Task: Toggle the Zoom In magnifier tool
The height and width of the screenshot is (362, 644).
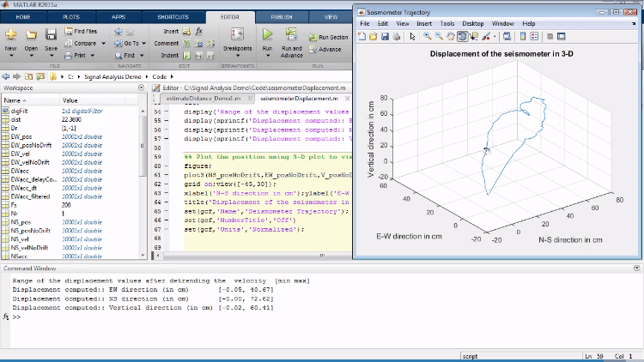Action: tap(427, 36)
